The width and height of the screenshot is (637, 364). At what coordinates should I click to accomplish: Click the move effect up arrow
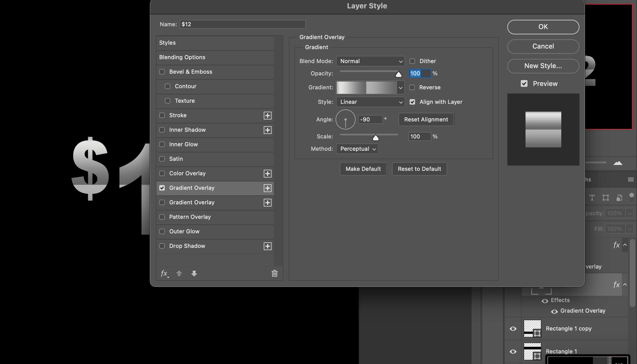point(179,274)
